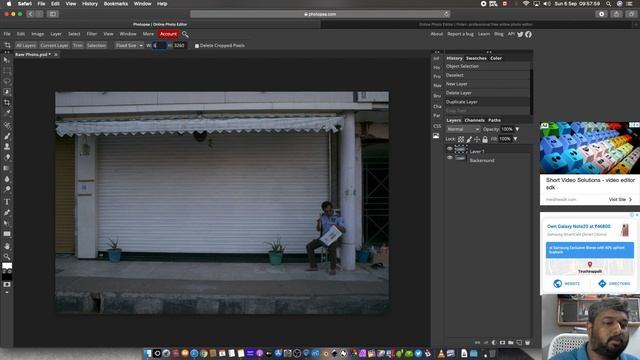Lock all padlock icon

click(485, 139)
